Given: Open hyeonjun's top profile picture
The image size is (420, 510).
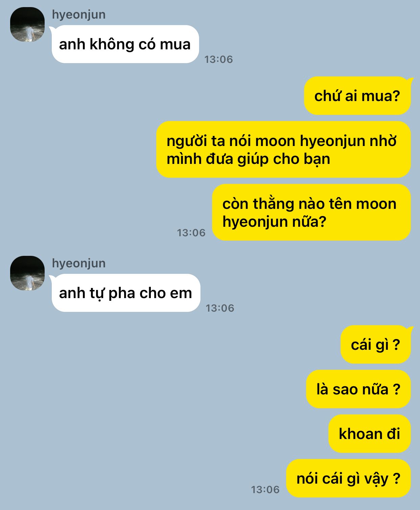Looking at the screenshot, I should [x=27, y=24].
